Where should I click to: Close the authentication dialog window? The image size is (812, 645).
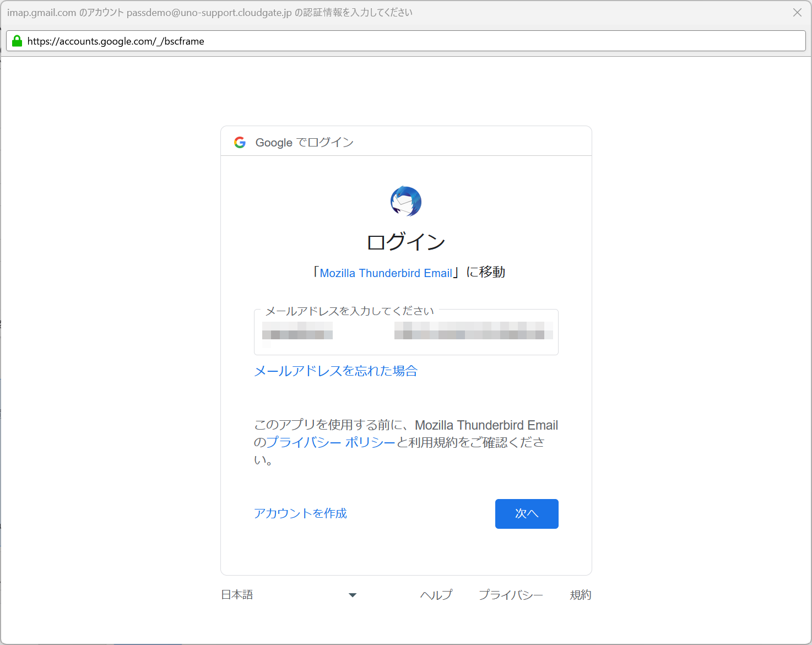tap(797, 12)
